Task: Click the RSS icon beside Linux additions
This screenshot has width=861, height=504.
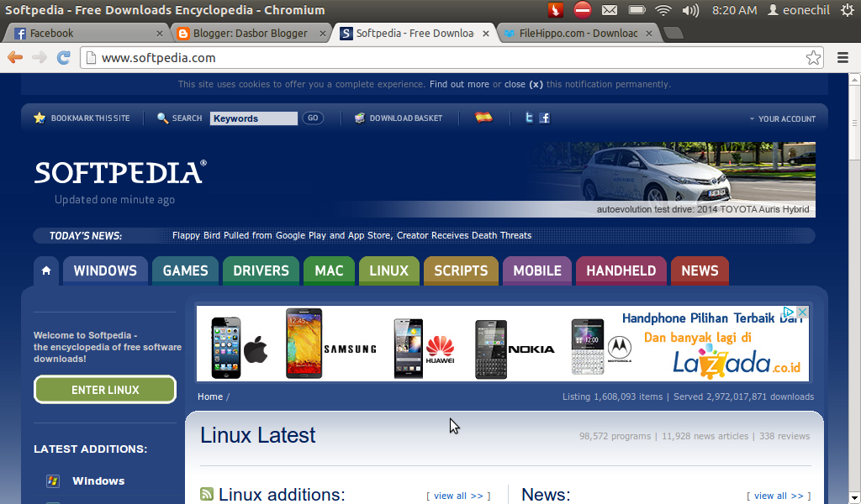Action: click(206, 495)
